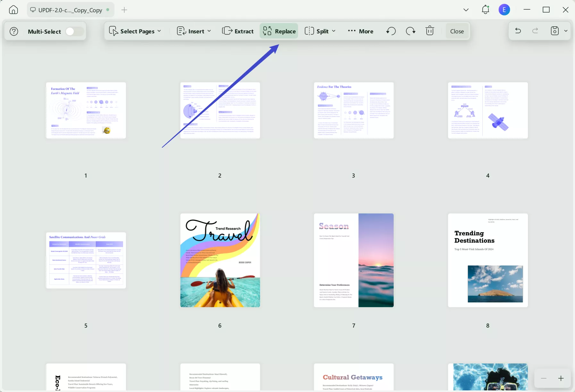Screen dimensions: 575x392
Task: Open the More menu
Action: (x=361, y=31)
